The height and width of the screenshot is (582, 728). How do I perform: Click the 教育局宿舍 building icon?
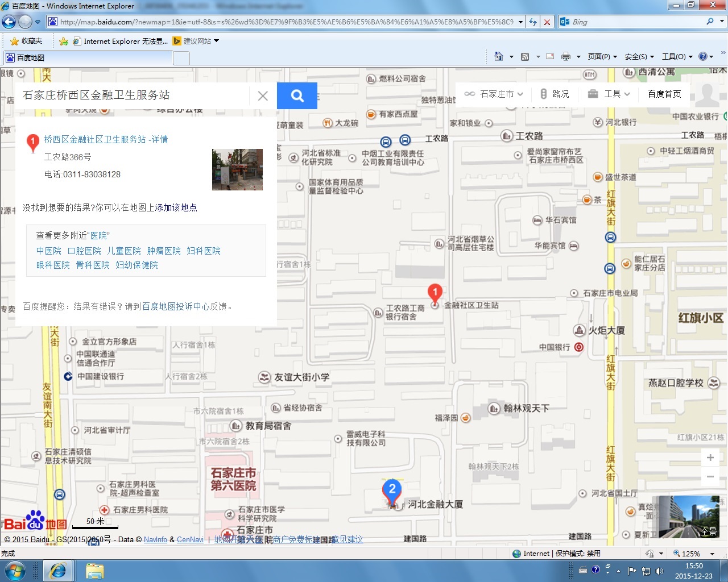(237, 425)
